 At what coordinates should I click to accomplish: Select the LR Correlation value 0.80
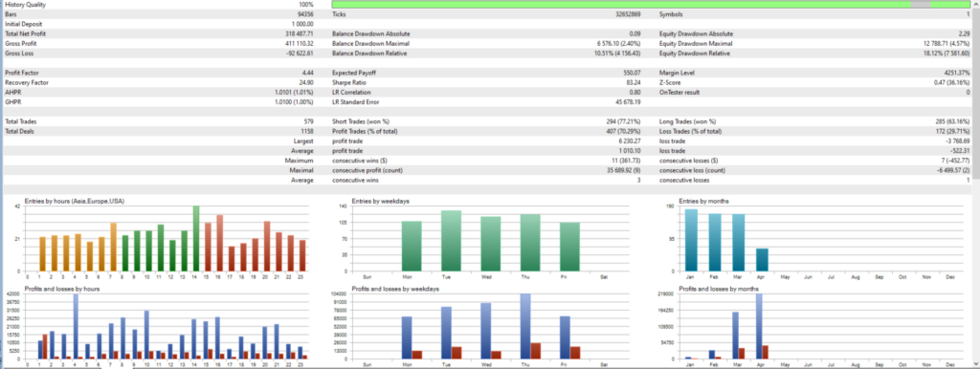[x=635, y=93]
